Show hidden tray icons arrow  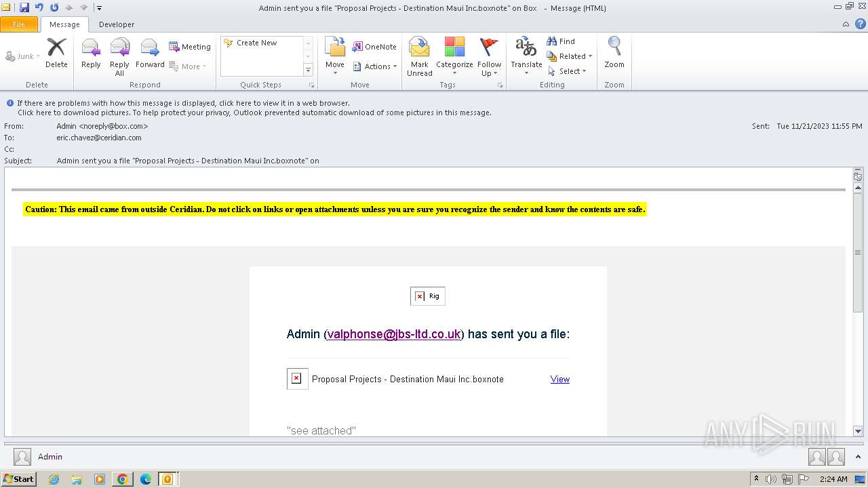point(756,479)
